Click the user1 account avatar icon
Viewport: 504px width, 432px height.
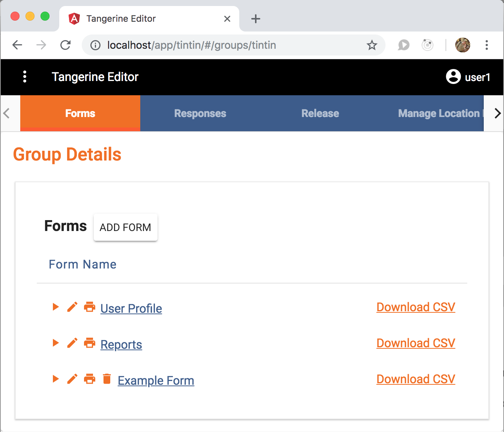pos(453,76)
